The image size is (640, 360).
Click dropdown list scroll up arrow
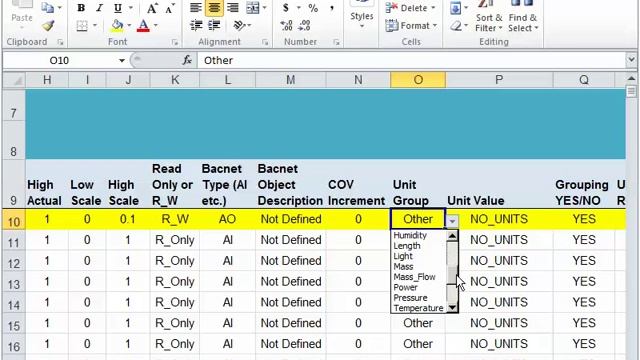pos(452,236)
